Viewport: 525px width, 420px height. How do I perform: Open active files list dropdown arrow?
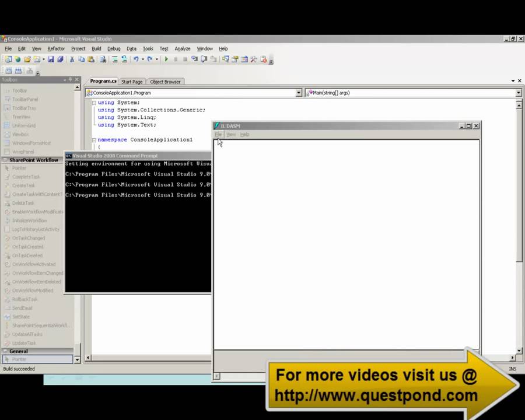click(x=513, y=80)
